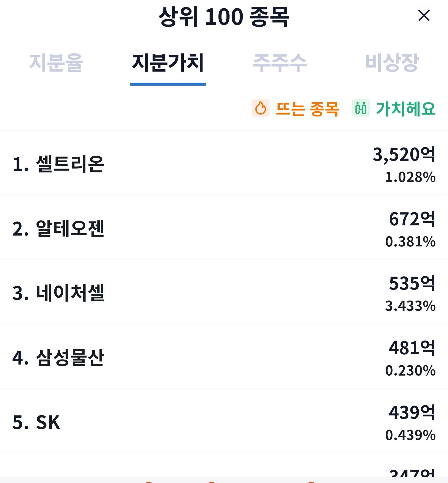The height and width of the screenshot is (483, 448).
Task: Tap the orange flame icon
Action: click(261, 108)
